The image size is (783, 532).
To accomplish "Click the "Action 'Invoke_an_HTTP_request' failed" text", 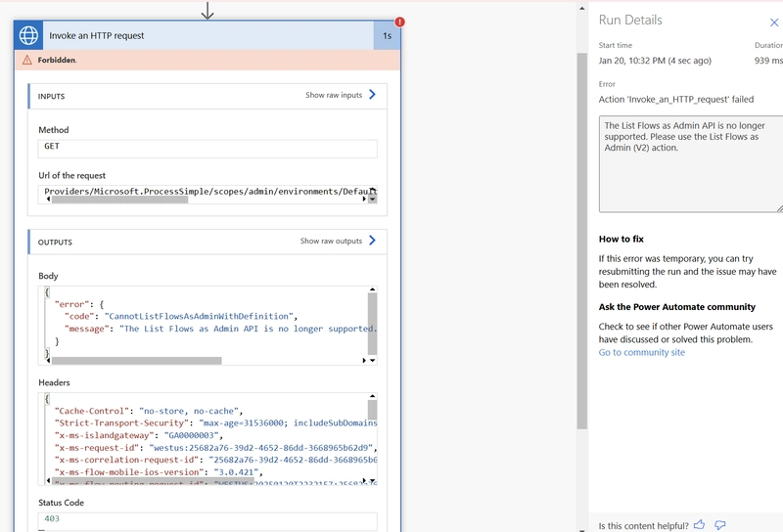I will [x=676, y=100].
